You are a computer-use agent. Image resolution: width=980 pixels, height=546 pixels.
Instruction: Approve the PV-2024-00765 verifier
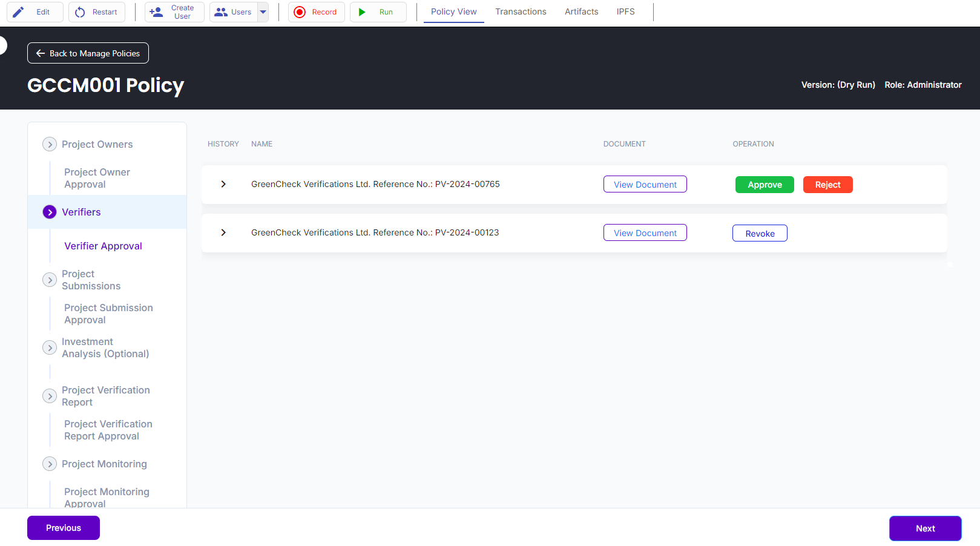pyautogui.click(x=765, y=185)
